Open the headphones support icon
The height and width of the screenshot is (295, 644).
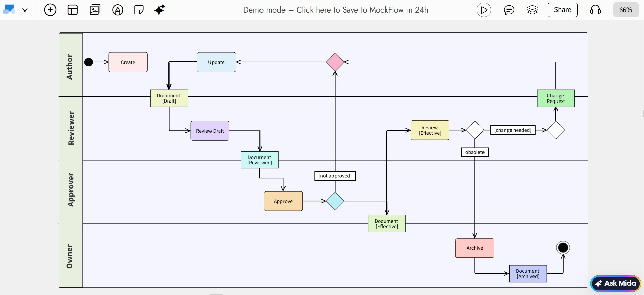tap(595, 10)
